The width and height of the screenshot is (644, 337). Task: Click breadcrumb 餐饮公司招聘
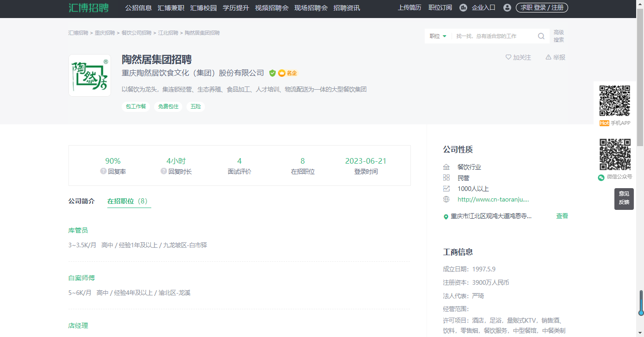coord(136,33)
